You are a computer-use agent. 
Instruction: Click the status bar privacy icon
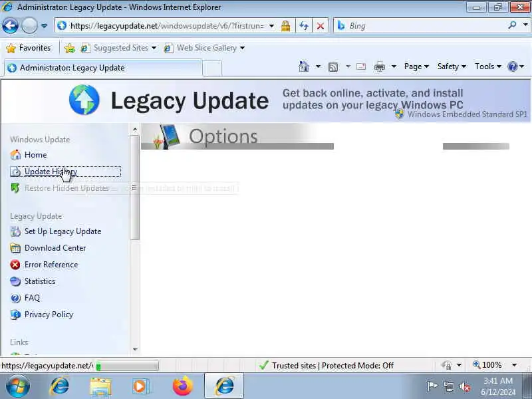(446, 365)
